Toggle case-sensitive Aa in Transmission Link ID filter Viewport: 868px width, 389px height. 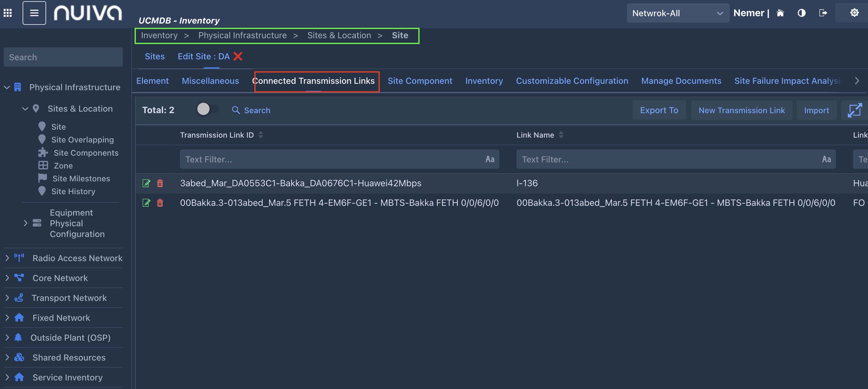[x=490, y=159]
